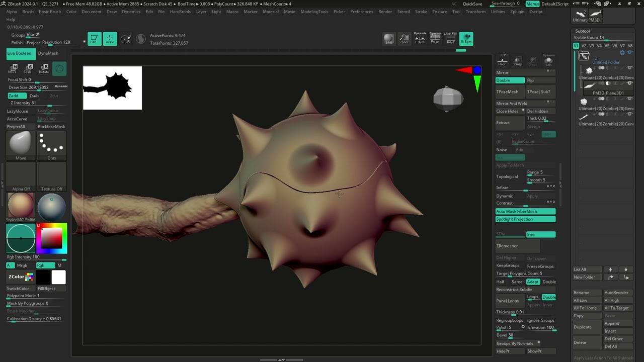
Task: Select the Move transform icon
Action: point(14,68)
